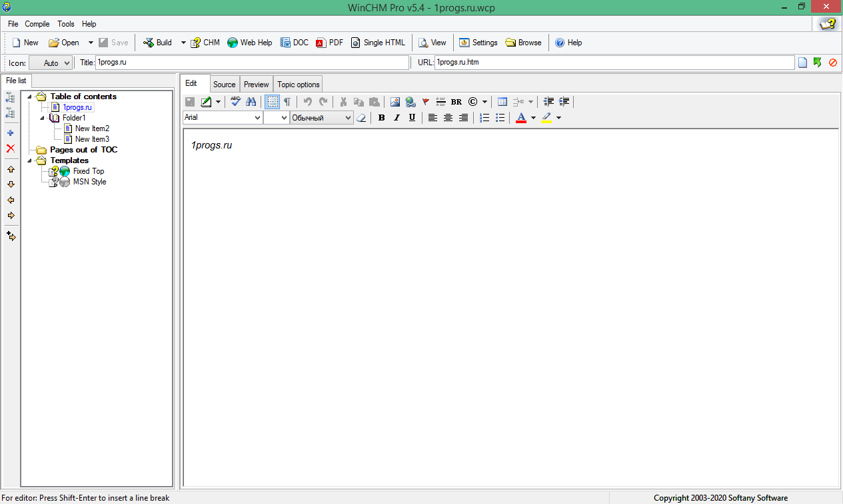Click the undo arrow in the editor toolbar
This screenshot has height=504, width=843.
point(307,102)
